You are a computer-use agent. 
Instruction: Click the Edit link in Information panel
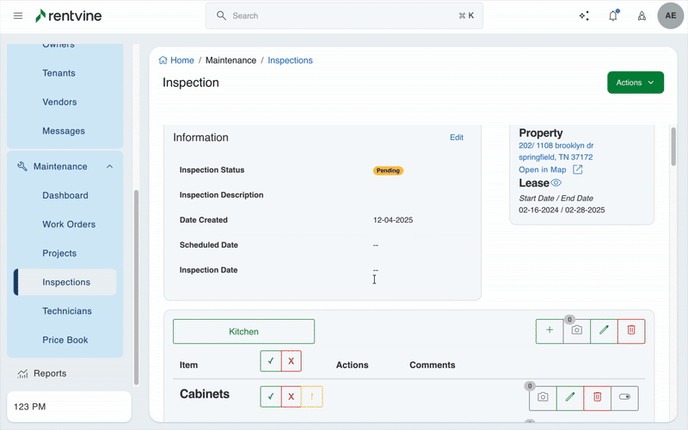pyautogui.click(x=456, y=138)
